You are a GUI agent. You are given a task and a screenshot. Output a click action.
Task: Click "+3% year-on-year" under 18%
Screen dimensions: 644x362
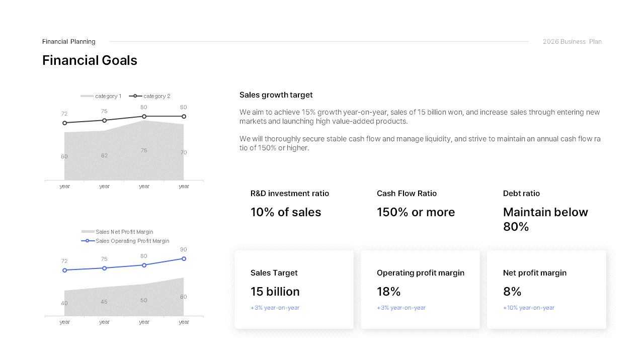pos(401,308)
